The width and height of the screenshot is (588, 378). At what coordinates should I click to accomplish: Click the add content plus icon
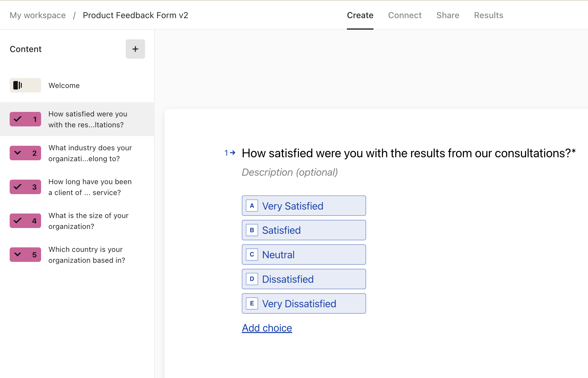[x=135, y=49]
